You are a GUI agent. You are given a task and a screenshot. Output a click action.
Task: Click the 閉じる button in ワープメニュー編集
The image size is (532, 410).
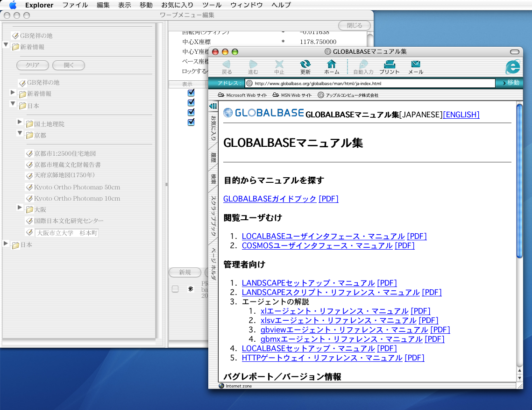pyautogui.click(x=354, y=25)
